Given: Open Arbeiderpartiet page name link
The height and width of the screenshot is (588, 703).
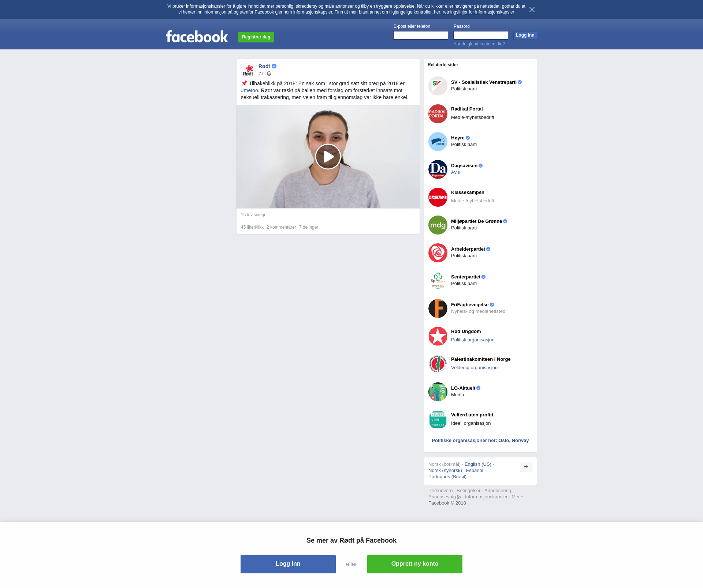Looking at the screenshot, I should coord(468,249).
